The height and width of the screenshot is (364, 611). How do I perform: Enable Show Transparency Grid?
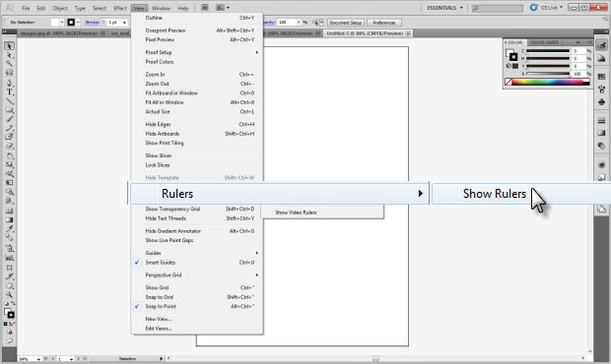[197, 209]
